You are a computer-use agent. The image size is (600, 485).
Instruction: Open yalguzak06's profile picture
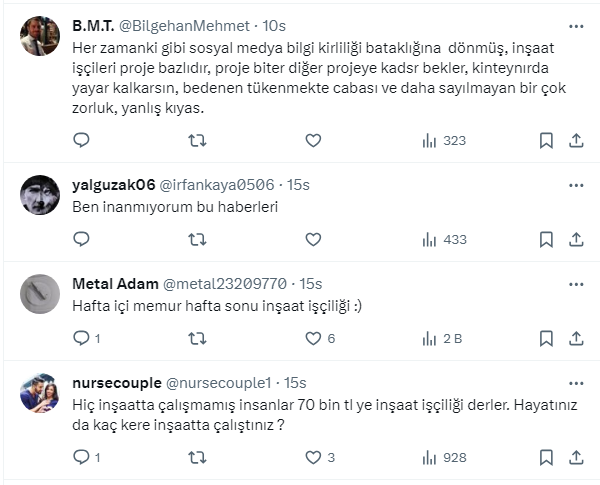tap(40, 195)
